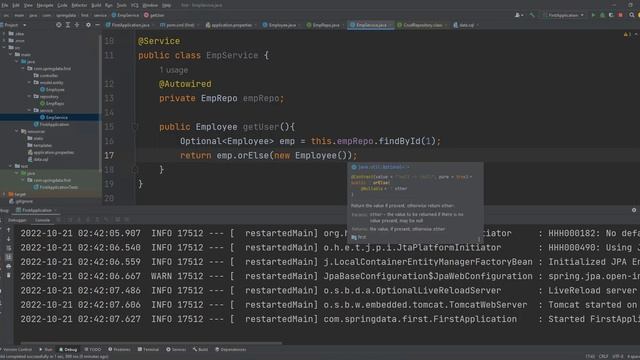Open the Version Control tool window

16,350
